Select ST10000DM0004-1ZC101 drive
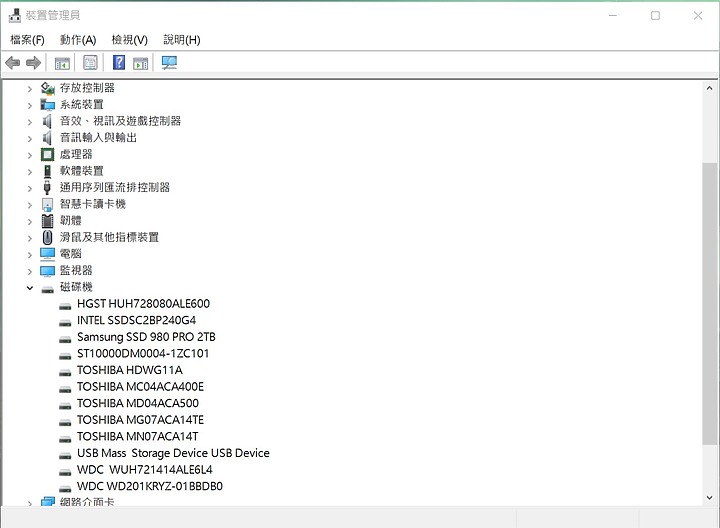 (x=143, y=354)
